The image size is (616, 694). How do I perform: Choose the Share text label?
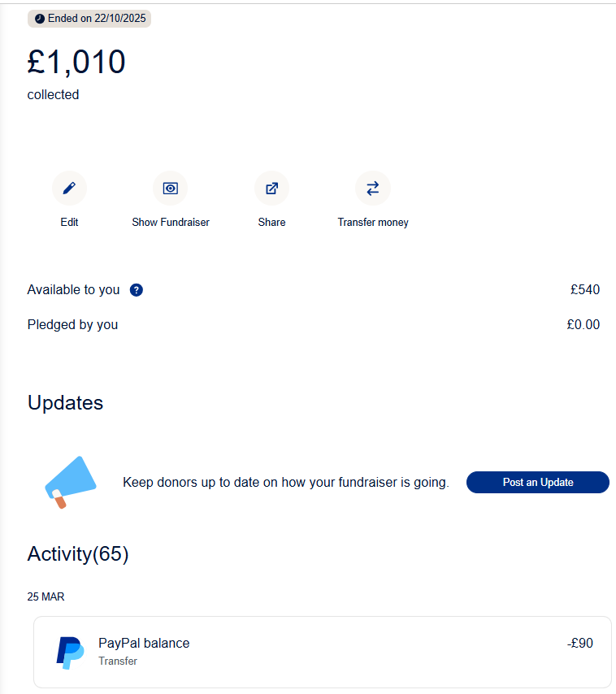pyautogui.click(x=271, y=222)
